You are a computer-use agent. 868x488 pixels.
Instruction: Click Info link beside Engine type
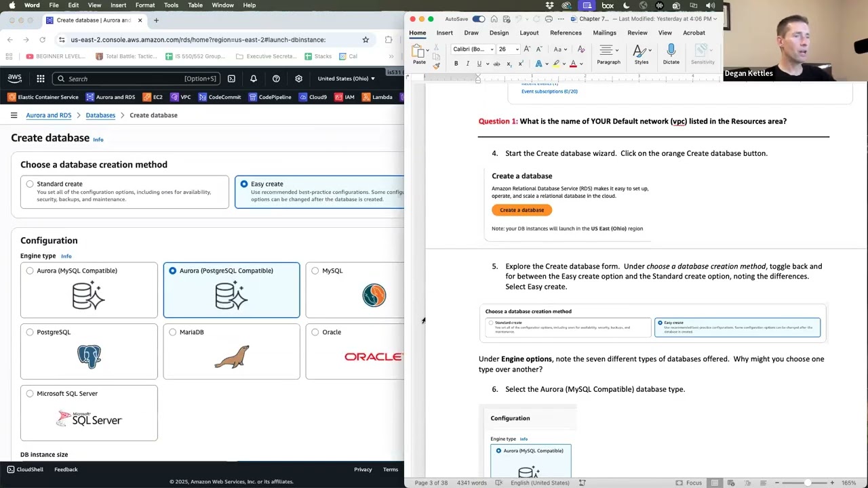tap(66, 256)
